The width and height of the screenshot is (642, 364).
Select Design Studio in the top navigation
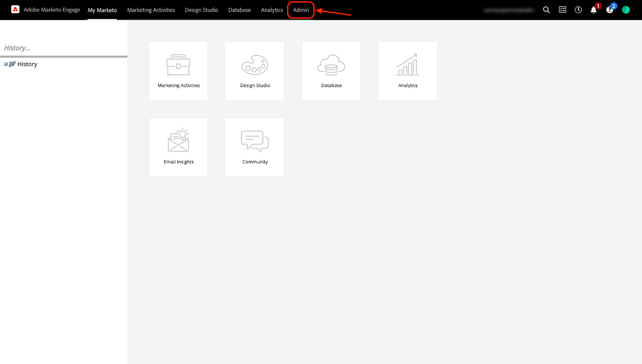[x=201, y=10]
